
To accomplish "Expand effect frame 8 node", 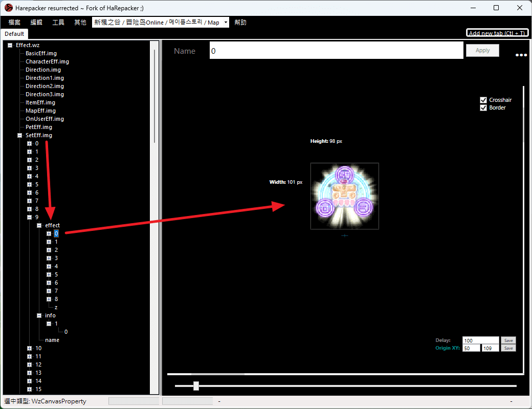I will [49, 299].
